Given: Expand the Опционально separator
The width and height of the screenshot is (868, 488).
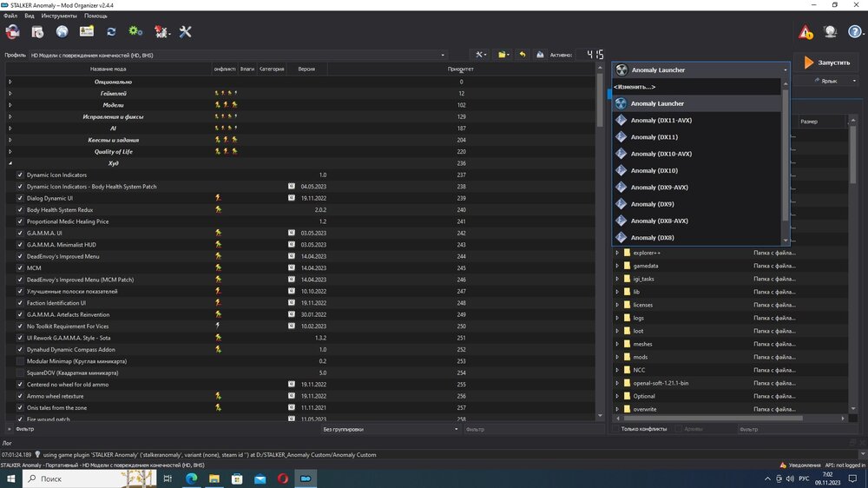Looking at the screenshot, I should (10, 82).
